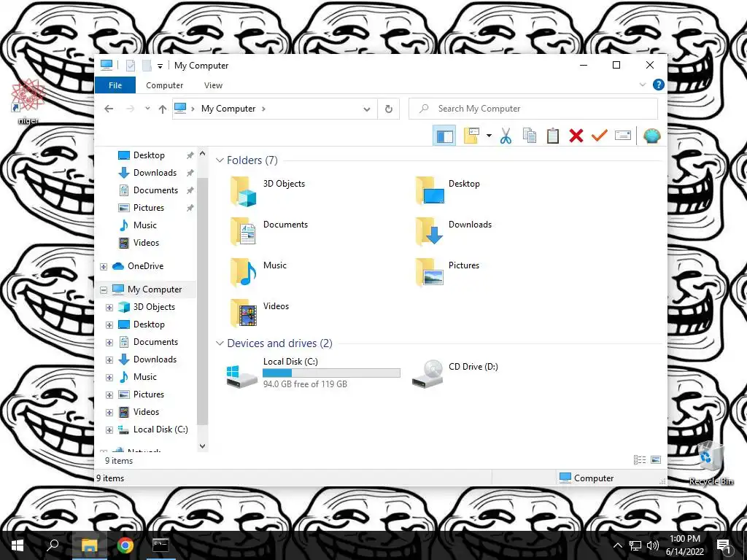Click navigation pane scrollbar down arrow
The height and width of the screenshot is (560, 747).
pos(203,446)
